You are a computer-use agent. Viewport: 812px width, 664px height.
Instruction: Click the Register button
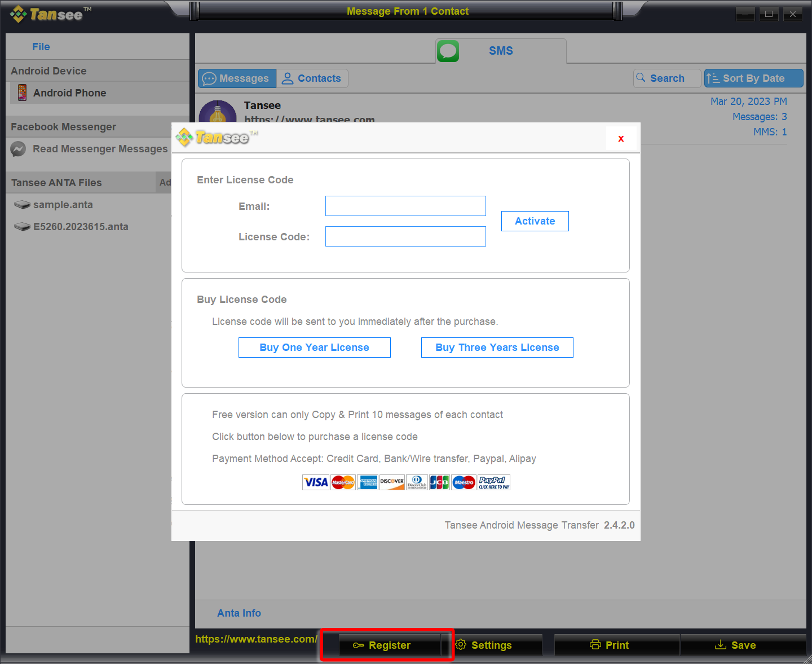(389, 645)
